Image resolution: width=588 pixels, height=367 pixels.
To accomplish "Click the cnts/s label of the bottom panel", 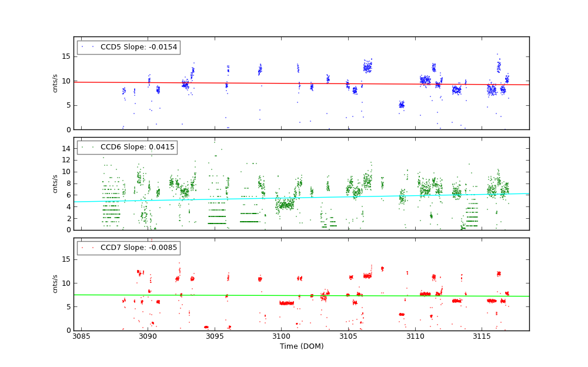I will tap(55, 284).
